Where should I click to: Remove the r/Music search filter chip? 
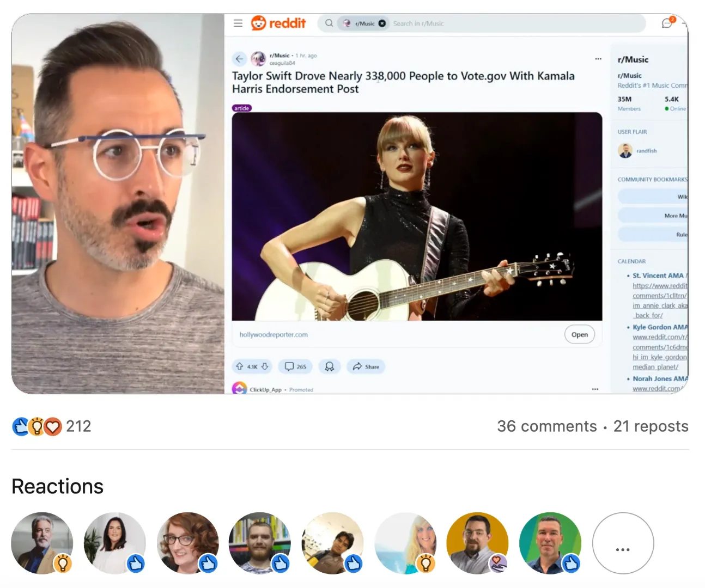point(382,23)
